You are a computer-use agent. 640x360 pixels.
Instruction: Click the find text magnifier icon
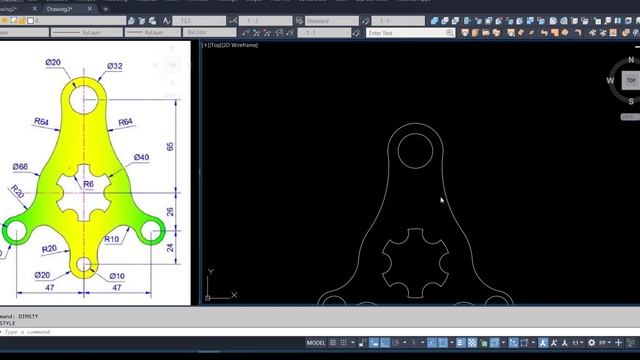tap(449, 33)
